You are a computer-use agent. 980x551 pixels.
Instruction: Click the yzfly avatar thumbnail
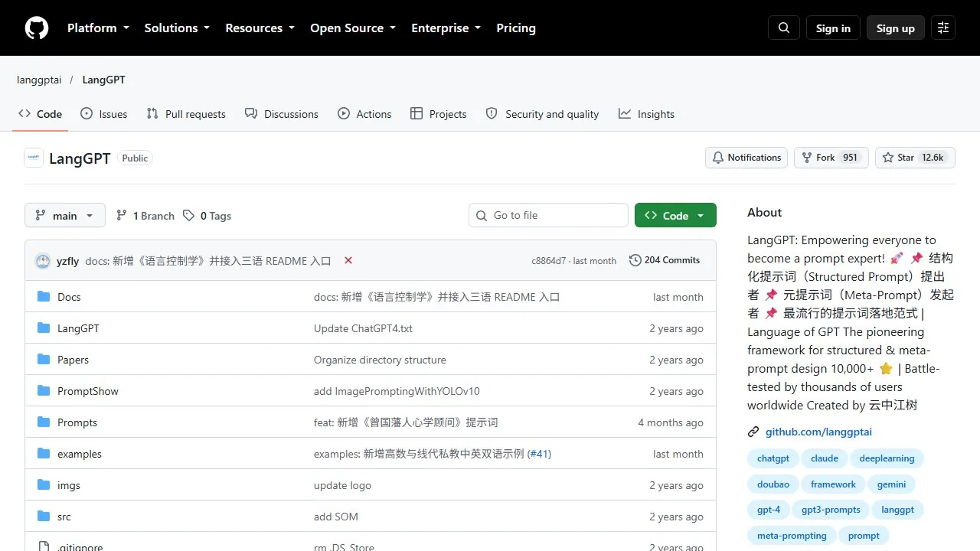tap(43, 261)
